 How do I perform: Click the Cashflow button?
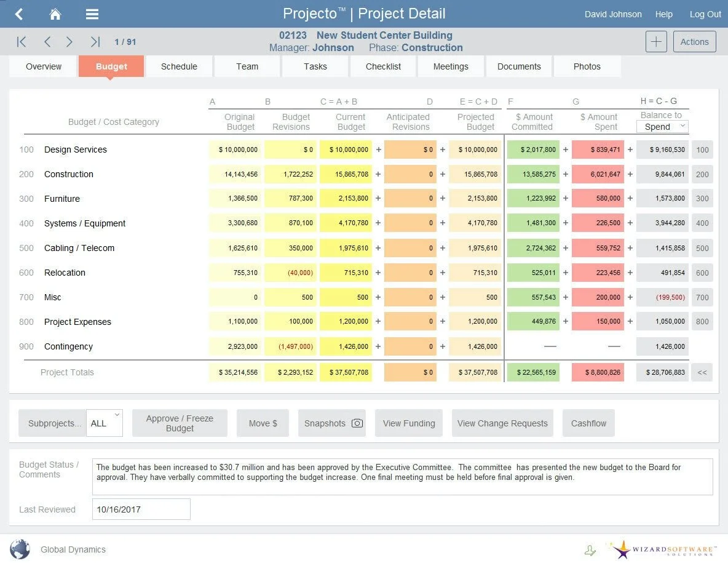tap(588, 423)
